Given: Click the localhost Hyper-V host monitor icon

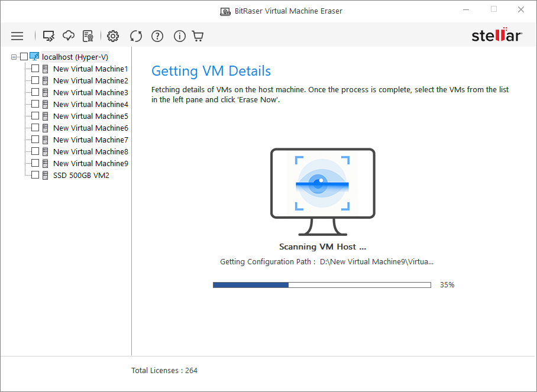Looking at the screenshot, I should point(34,57).
